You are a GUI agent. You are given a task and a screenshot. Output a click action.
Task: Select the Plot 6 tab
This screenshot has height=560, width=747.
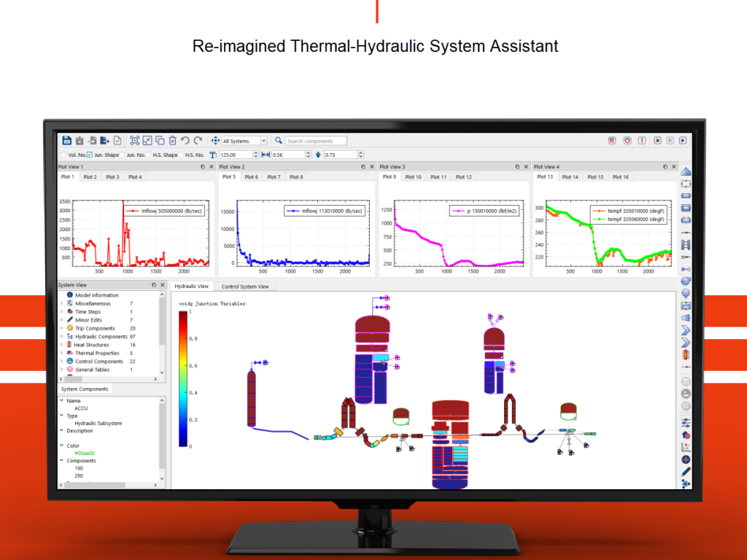(251, 177)
